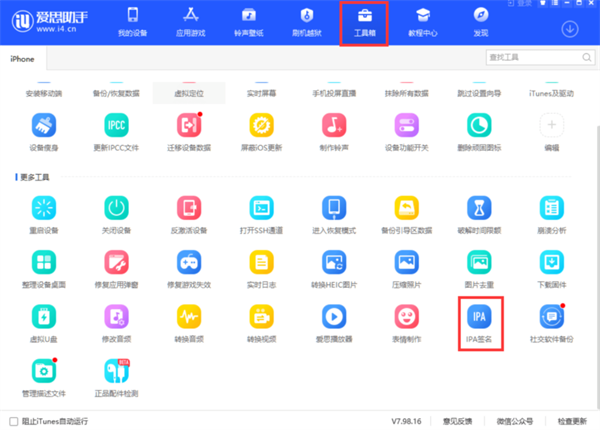This screenshot has width=600, height=430.
Task: Open the IPA签名 tool
Action: pyautogui.click(x=479, y=316)
